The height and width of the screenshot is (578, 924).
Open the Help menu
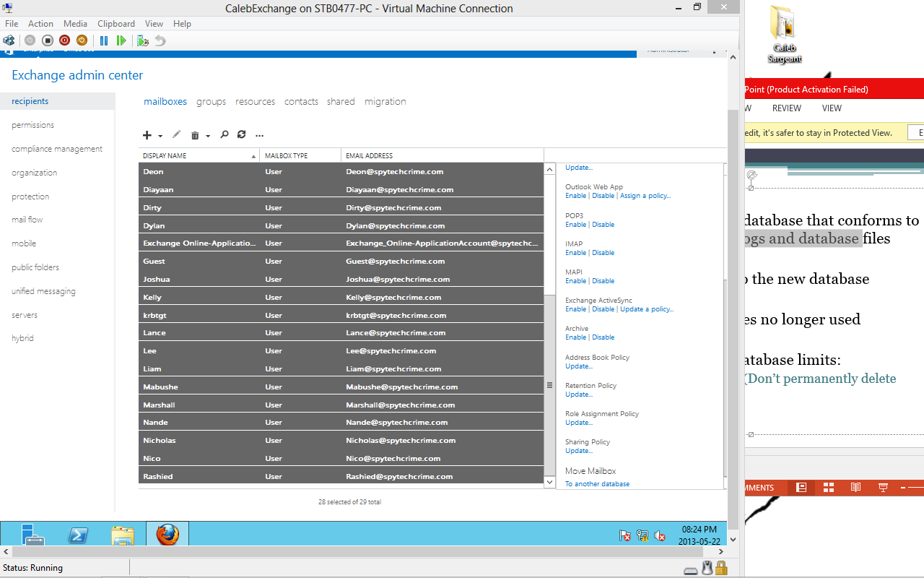tap(182, 24)
